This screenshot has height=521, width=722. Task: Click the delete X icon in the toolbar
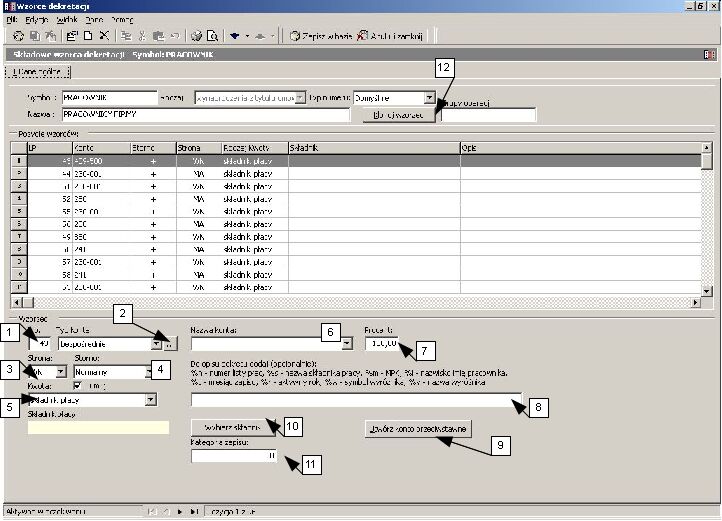tap(105, 35)
